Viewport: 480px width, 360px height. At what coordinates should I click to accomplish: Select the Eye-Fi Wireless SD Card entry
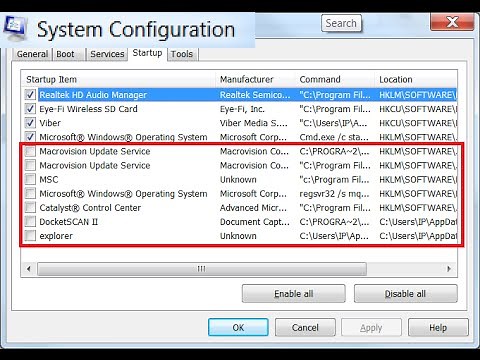click(x=88, y=109)
